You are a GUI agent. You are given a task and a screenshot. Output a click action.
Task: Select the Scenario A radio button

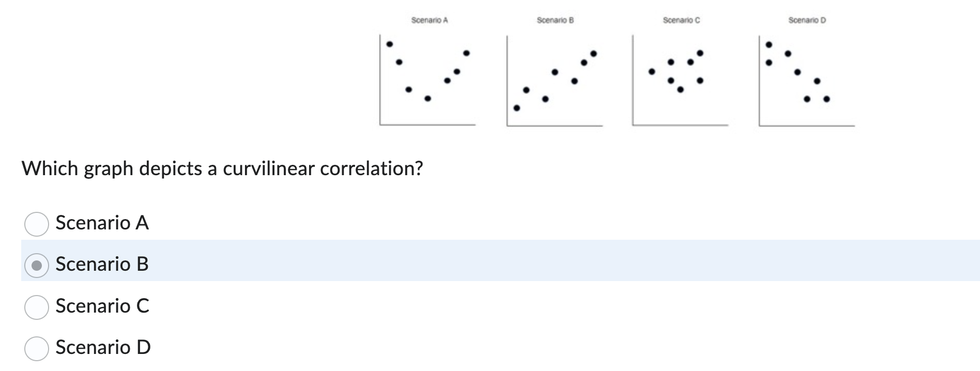37,223
